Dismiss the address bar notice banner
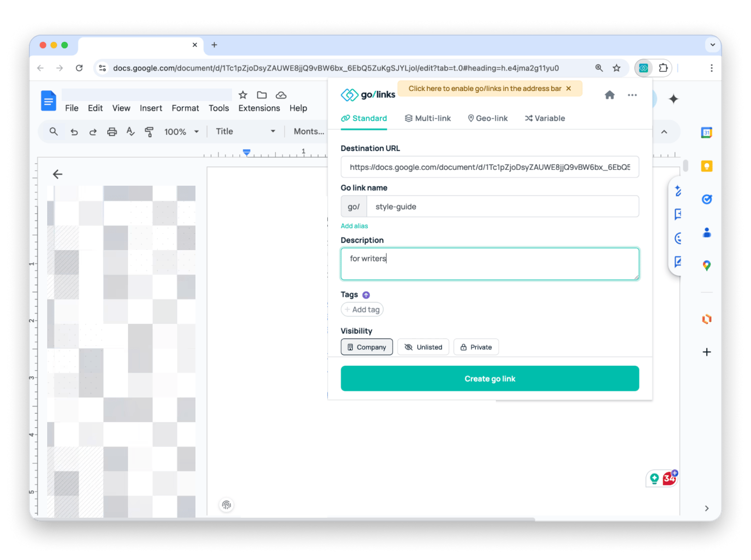Screen dimensions: 751x560 569,89
